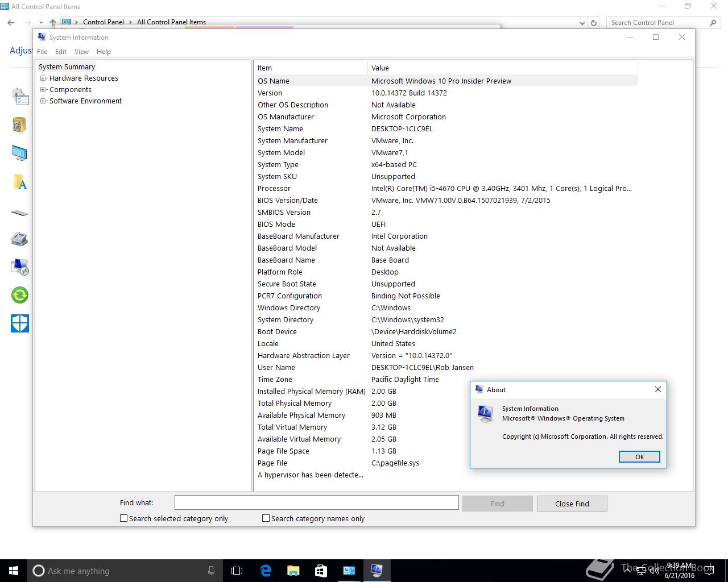The image size is (728, 582).
Task: Open Windows Store from taskbar
Action: tap(321, 571)
